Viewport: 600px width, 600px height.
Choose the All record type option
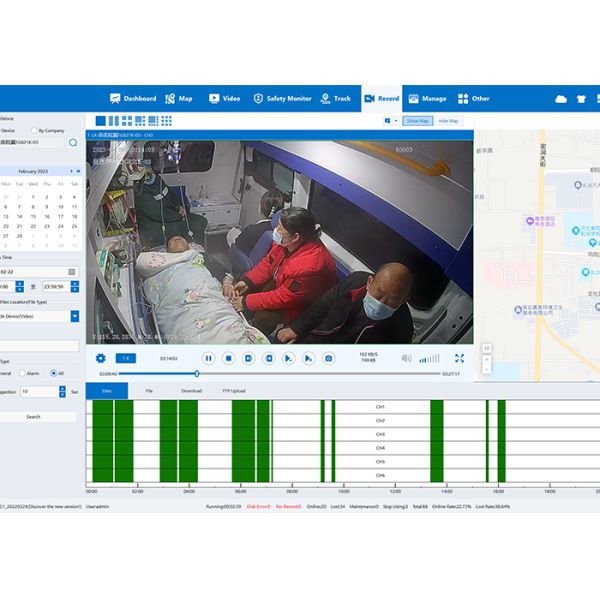pyautogui.click(x=53, y=373)
